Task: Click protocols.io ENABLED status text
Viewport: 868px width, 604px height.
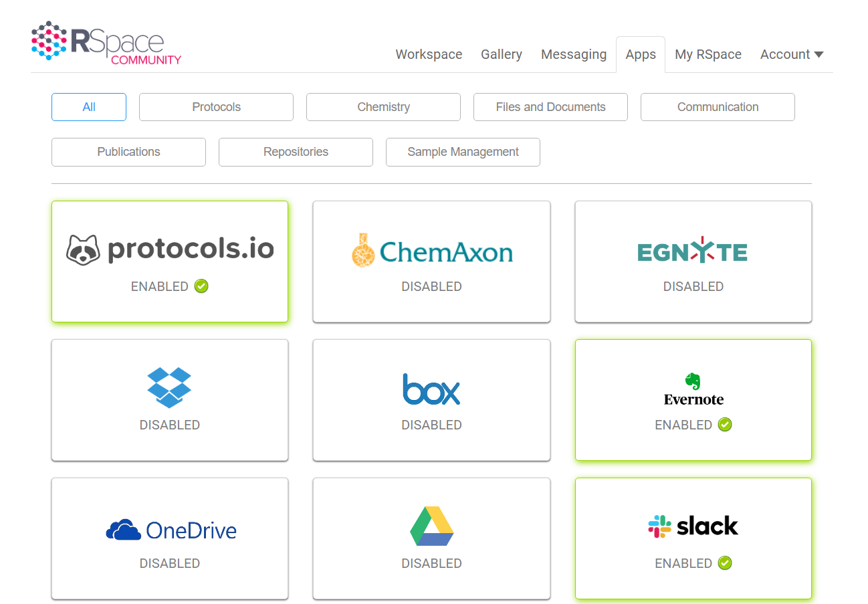Action: 160,286
